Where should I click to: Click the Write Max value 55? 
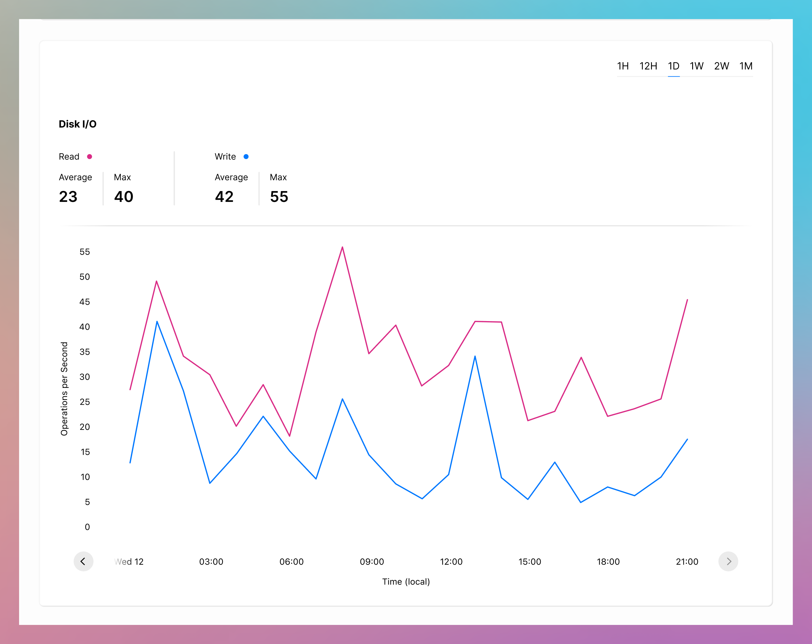coord(279,196)
